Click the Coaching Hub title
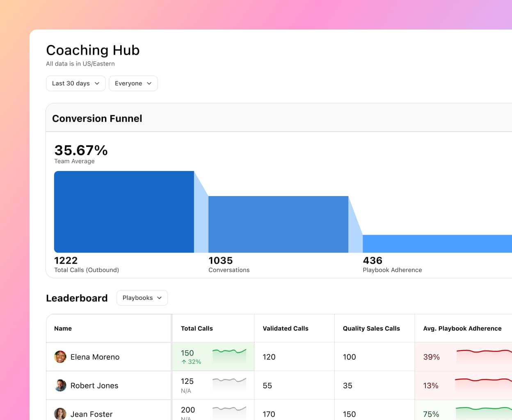The width and height of the screenshot is (512, 420). [93, 50]
